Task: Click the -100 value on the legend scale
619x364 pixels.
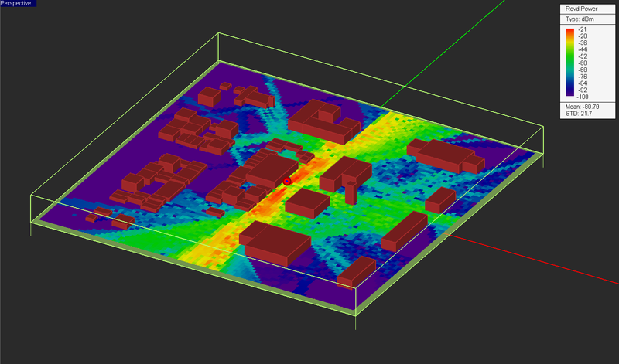Action: [583, 97]
